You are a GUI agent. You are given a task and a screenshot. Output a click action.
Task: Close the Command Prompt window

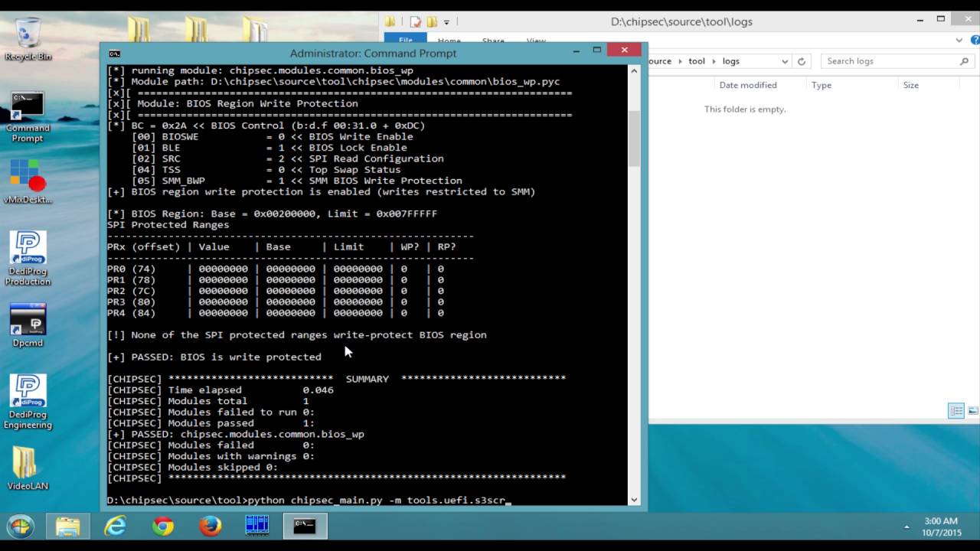click(x=624, y=51)
